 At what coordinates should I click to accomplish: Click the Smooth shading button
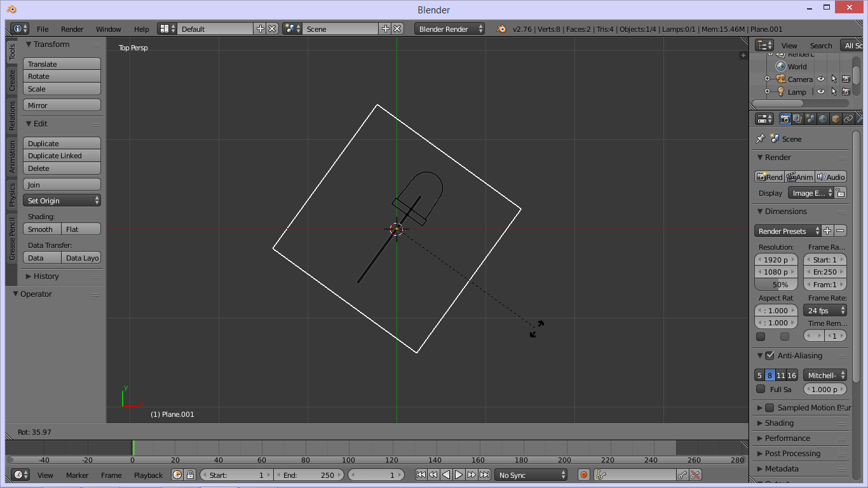coord(42,229)
